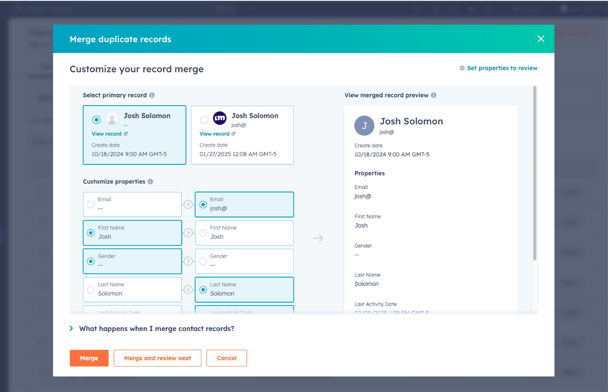Click the default avatar on the 10/18/2024 record card

click(112, 118)
